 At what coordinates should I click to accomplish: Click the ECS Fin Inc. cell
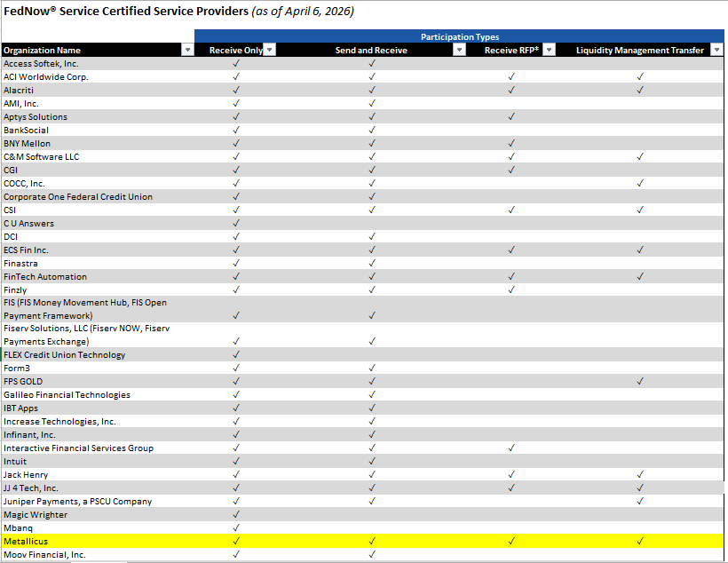tap(98, 250)
